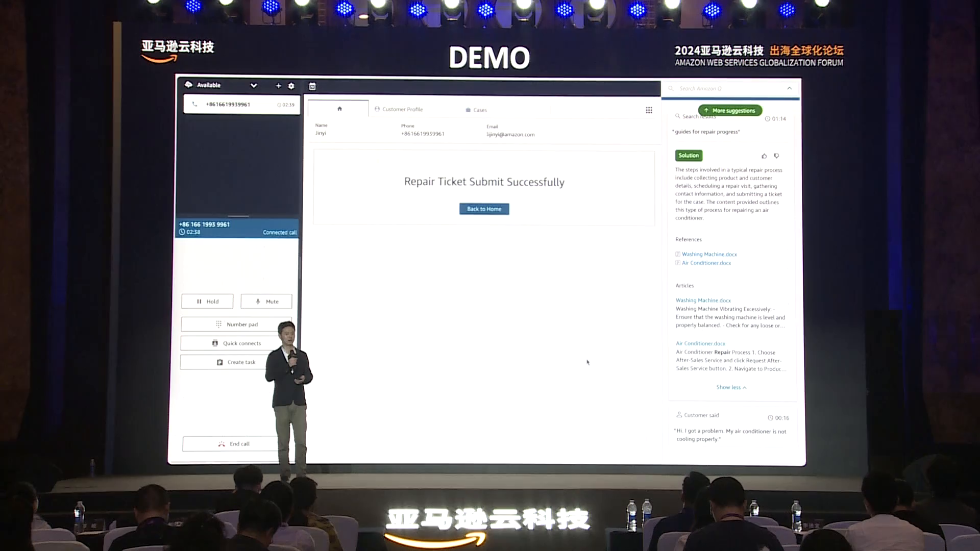This screenshot has height=551, width=980.
Task: Open the apps grid icon
Action: [x=649, y=110]
